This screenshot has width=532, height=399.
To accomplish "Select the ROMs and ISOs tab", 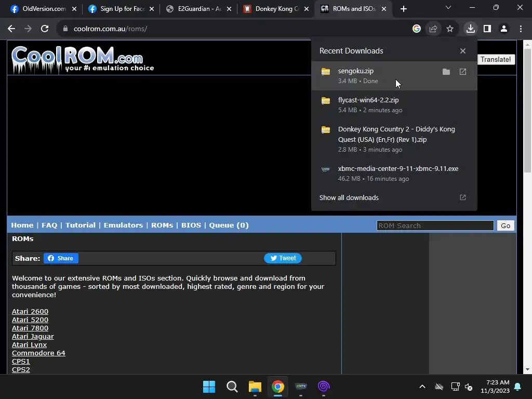I will pos(354,9).
